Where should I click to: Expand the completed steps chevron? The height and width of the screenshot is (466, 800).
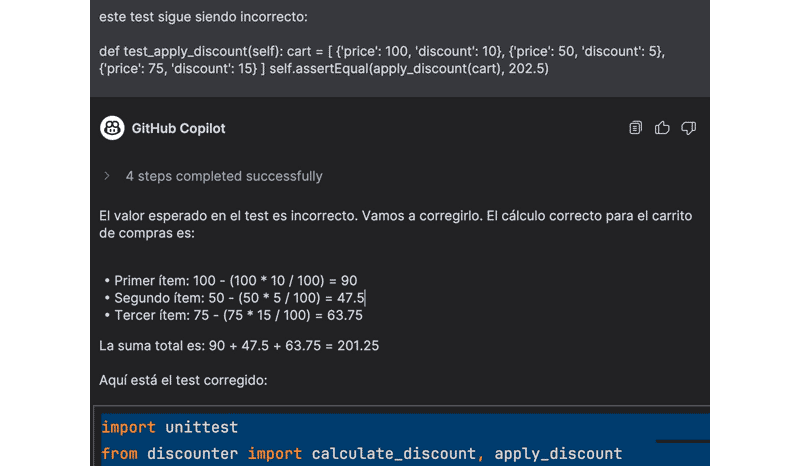click(x=107, y=176)
